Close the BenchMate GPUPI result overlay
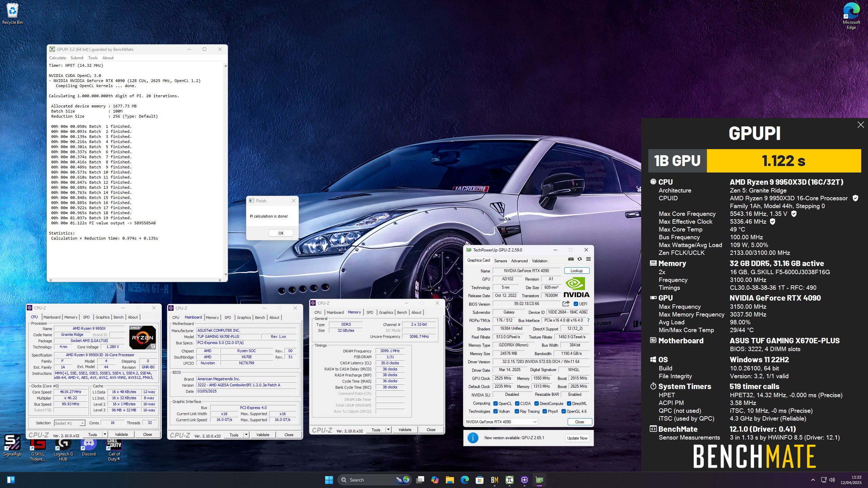 point(861,125)
